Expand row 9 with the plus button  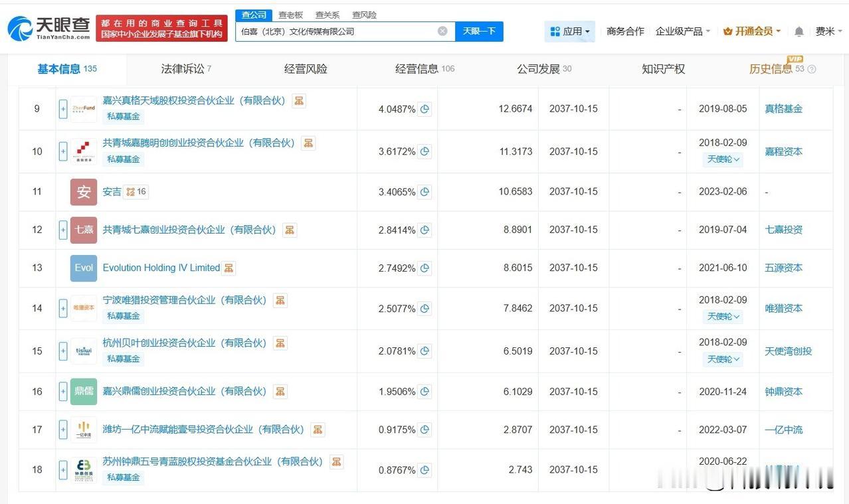(x=63, y=109)
